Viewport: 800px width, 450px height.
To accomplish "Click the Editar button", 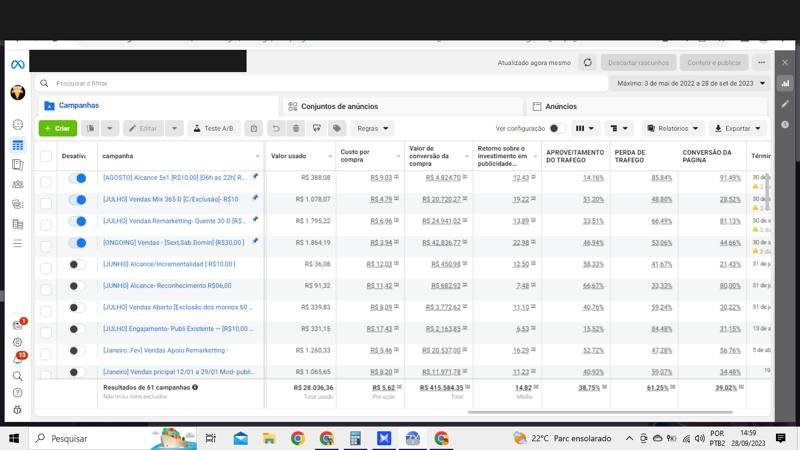I will coord(143,129).
